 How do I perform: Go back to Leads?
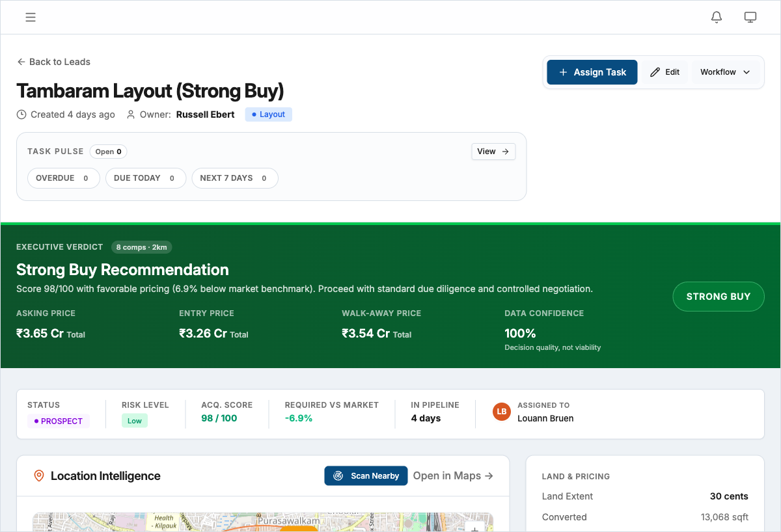pyautogui.click(x=53, y=62)
